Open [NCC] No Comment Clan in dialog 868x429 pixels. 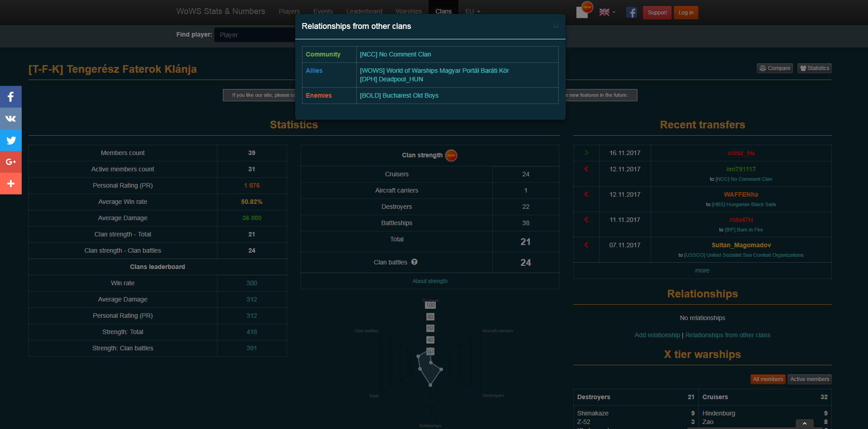(396, 54)
